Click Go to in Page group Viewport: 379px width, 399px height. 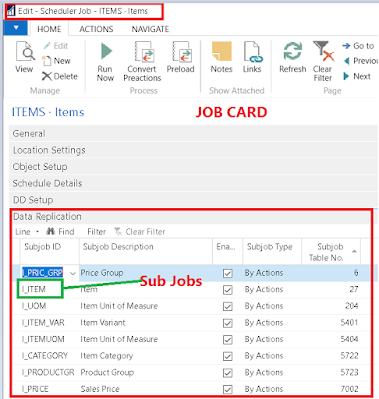[x=358, y=46]
